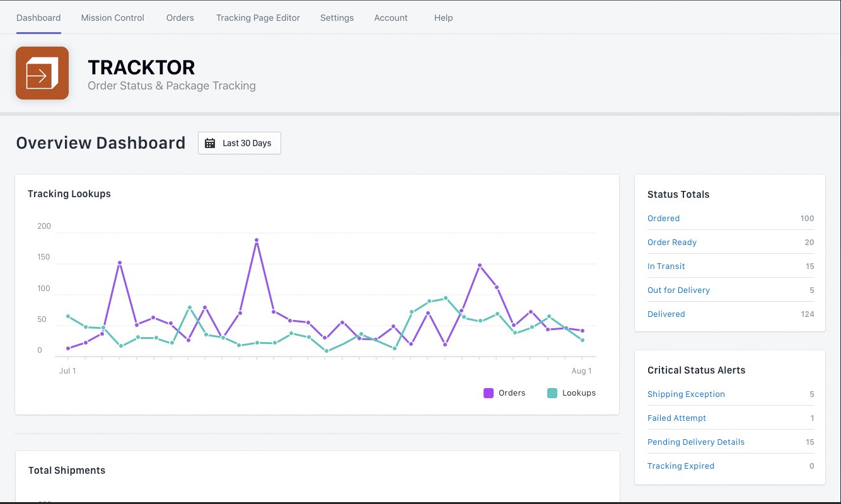
Task: Open the Settings tab
Action: [x=337, y=18]
